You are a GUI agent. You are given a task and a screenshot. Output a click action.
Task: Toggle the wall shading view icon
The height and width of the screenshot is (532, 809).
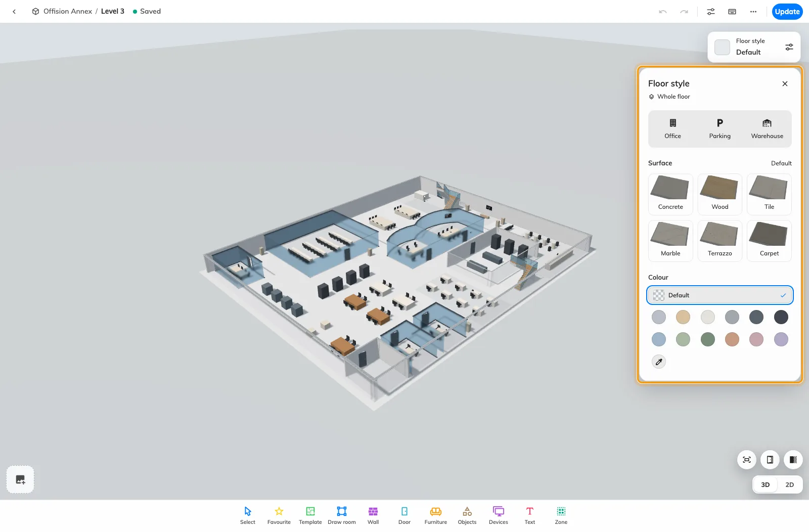pyautogui.click(x=793, y=460)
